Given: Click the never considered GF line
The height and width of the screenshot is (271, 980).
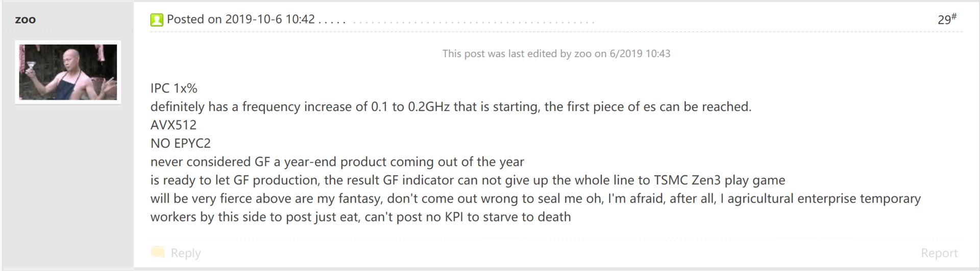Looking at the screenshot, I should (337, 162).
